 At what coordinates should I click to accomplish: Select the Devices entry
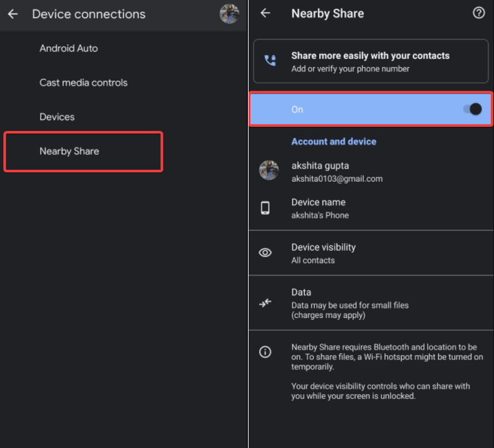pyautogui.click(x=57, y=117)
